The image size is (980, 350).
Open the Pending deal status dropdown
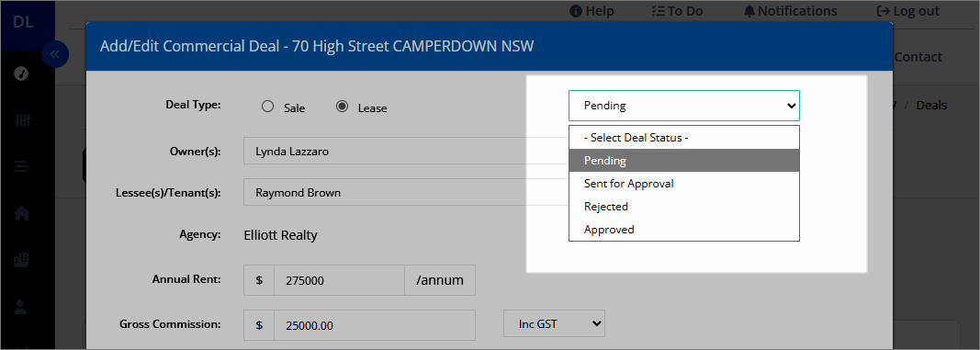[x=683, y=106]
